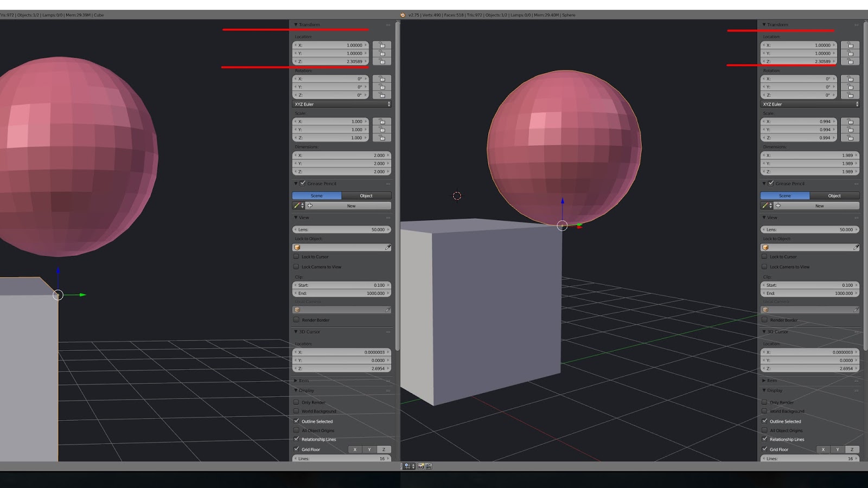
Task: Click the animation render clapperboard icon
Action: (x=429, y=466)
